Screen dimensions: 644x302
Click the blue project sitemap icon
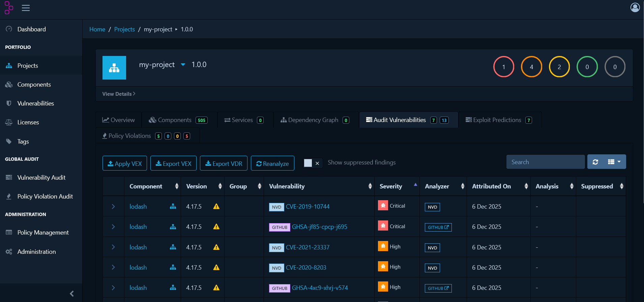[114, 68]
